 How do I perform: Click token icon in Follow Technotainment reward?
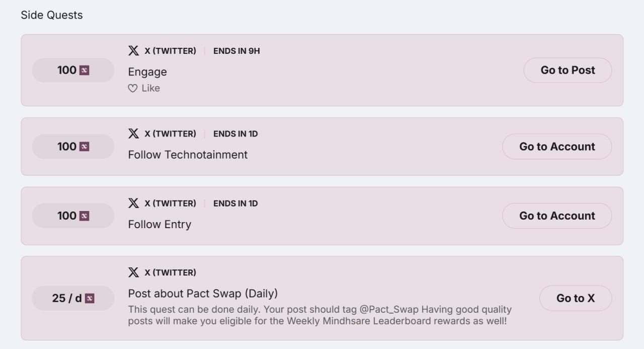(x=85, y=147)
